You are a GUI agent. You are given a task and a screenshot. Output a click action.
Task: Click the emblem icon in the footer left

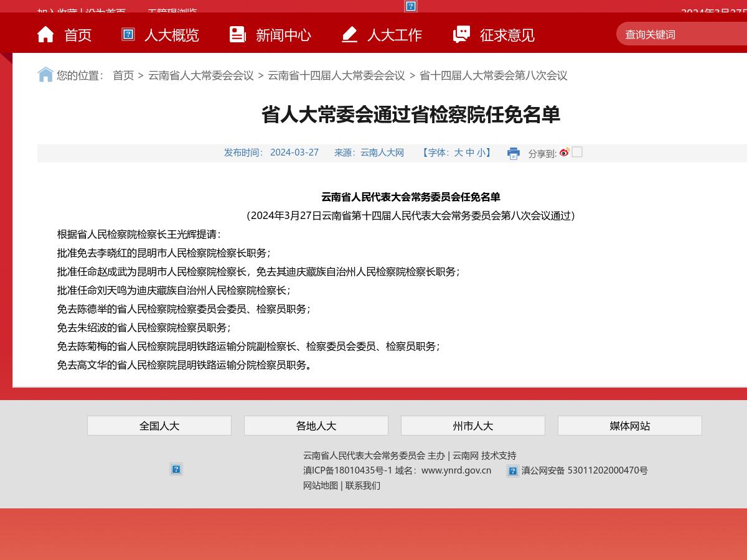(176, 469)
